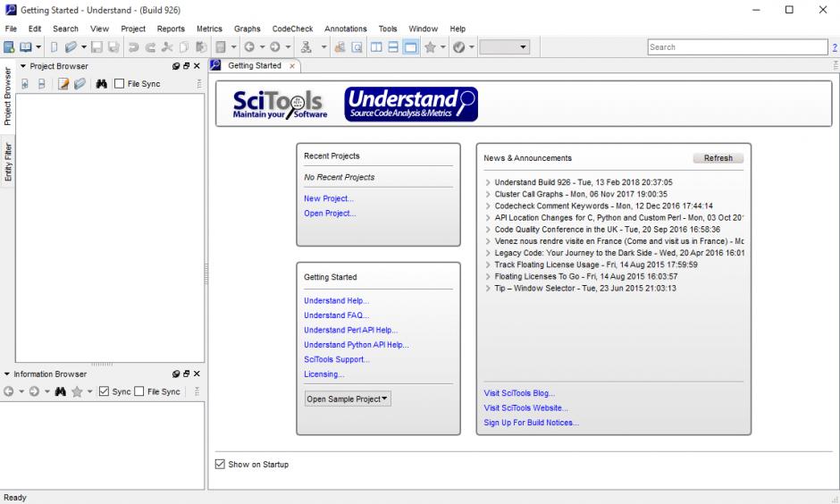Click into the Search input field
Screen dimensions: 840x504
tap(735, 47)
